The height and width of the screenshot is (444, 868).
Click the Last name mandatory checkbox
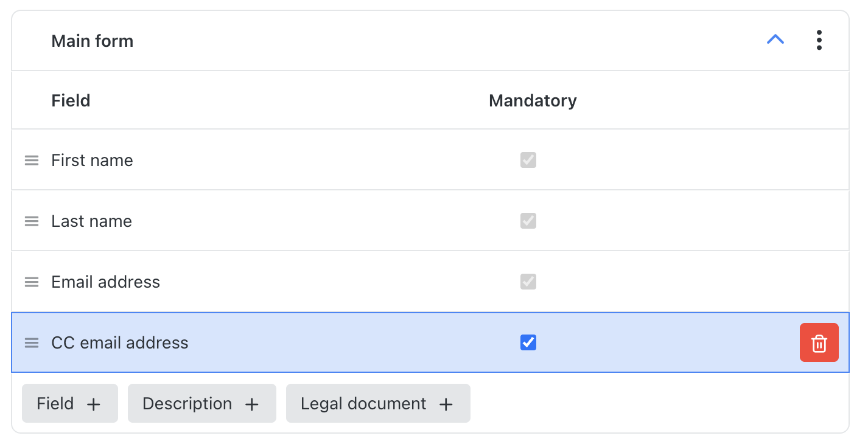click(x=528, y=221)
